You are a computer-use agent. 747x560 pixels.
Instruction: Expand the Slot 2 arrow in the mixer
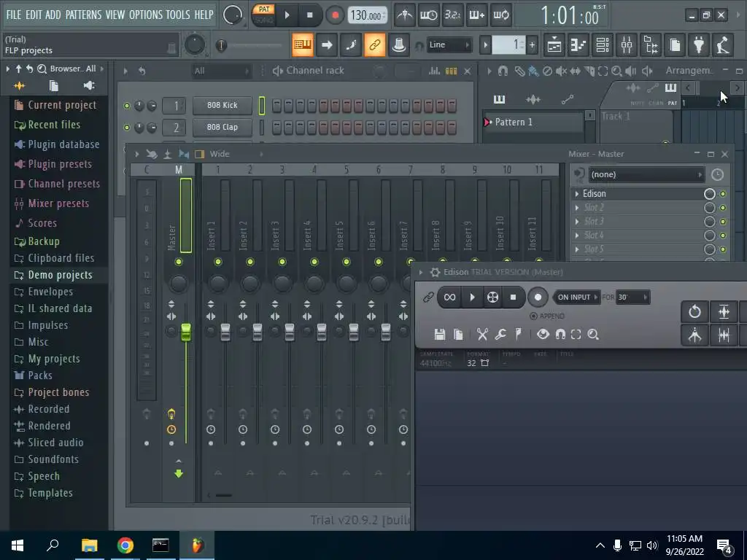tap(577, 208)
